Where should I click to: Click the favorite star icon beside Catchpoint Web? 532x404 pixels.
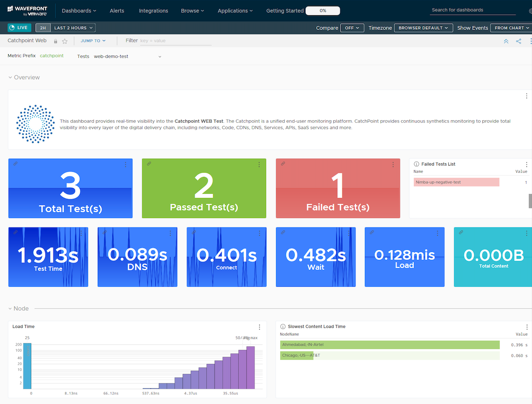pos(65,41)
